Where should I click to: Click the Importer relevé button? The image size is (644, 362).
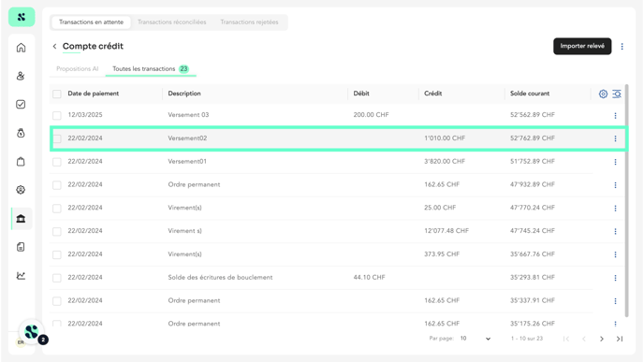click(x=582, y=46)
